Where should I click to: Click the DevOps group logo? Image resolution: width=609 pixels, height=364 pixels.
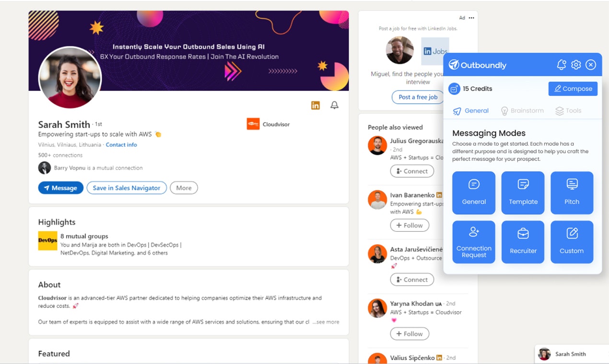[x=48, y=241]
